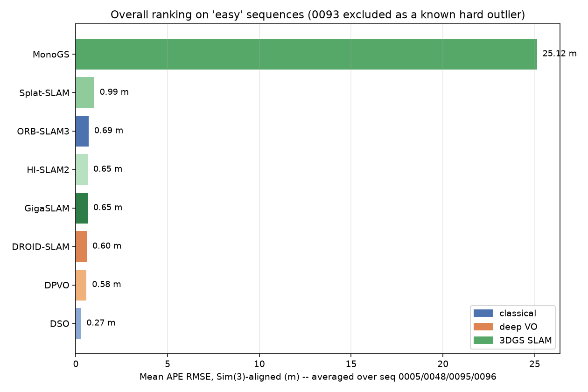
Task: Click the '25.12 m' value label
Action: [x=560, y=54]
